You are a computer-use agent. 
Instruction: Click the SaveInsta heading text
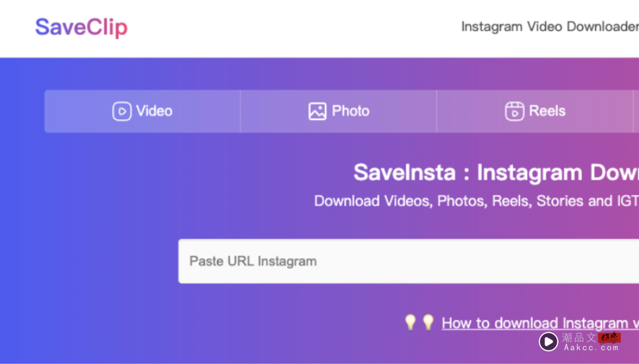[x=496, y=172]
